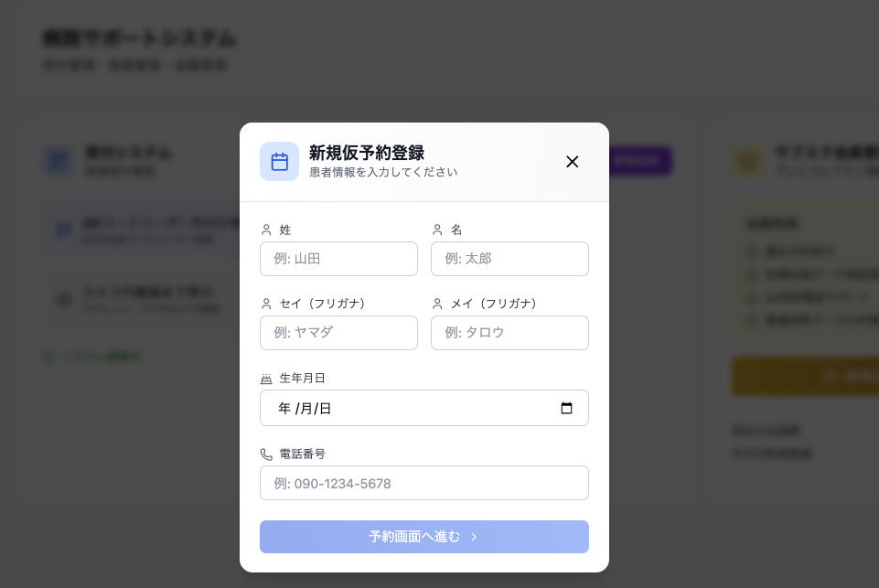This screenshot has width=879, height=588.
Task: Click the furigana input showing 例: タロウ
Action: point(509,333)
